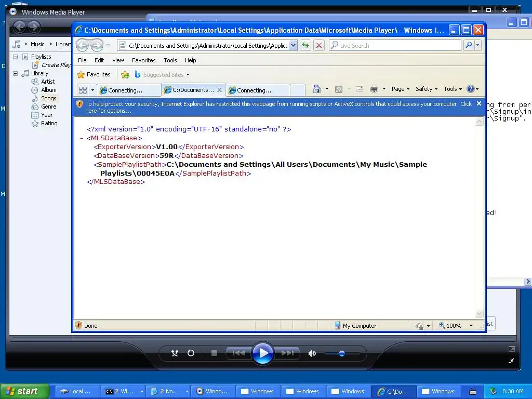Click the Internet Explorer Back arrow button
532x399 pixels.
[x=82, y=46]
